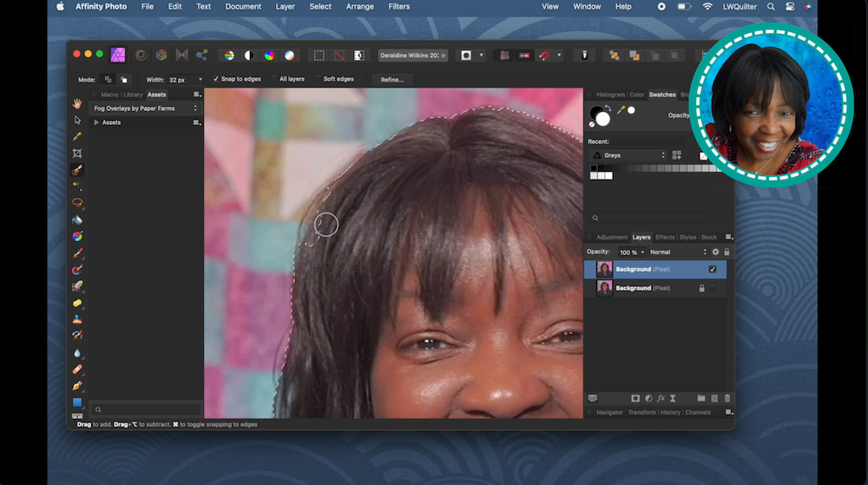
Task: Switch to the Histogram tab
Action: click(610, 95)
